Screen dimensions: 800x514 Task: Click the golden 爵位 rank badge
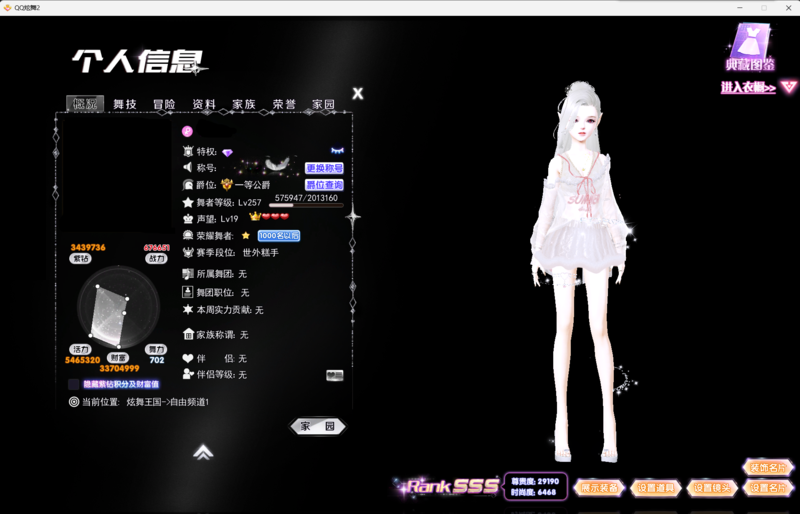pos(227,185)
